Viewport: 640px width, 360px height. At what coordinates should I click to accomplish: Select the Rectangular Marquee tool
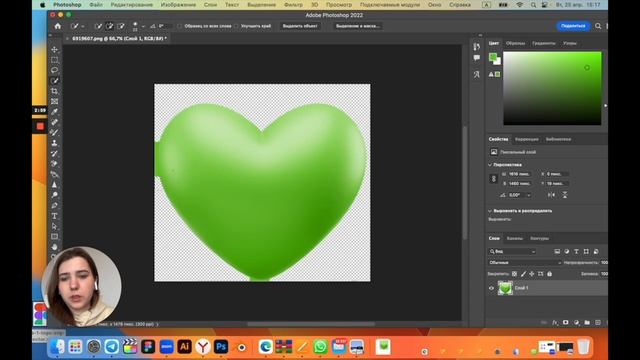pyautogui.click(x=54, y=60)
